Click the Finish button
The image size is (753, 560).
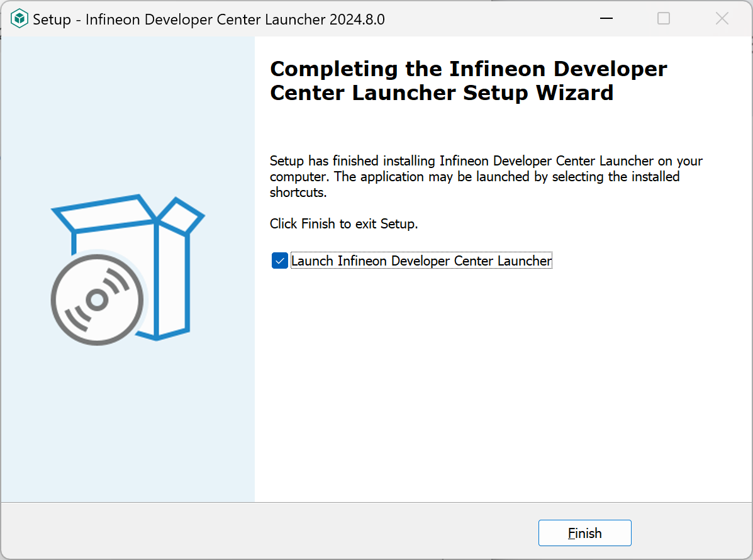click(584, 532)
